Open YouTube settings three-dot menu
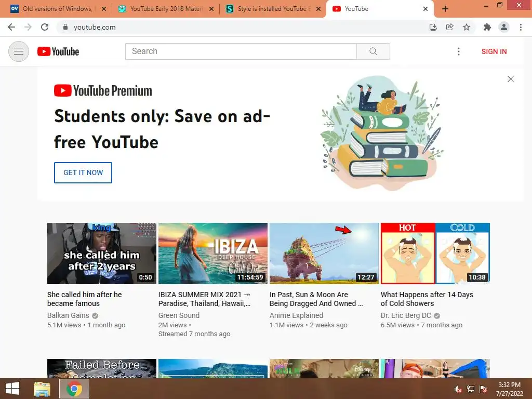Viewport: 532px width, 399px height. (458, 51)
